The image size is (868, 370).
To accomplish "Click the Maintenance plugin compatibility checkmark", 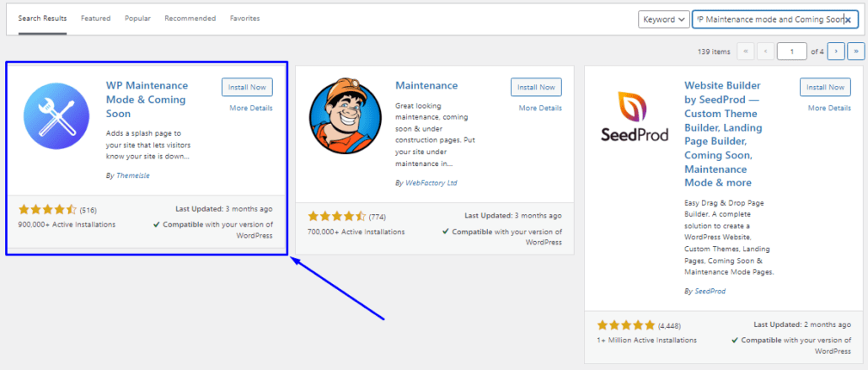I will click(x=446, y=232).
